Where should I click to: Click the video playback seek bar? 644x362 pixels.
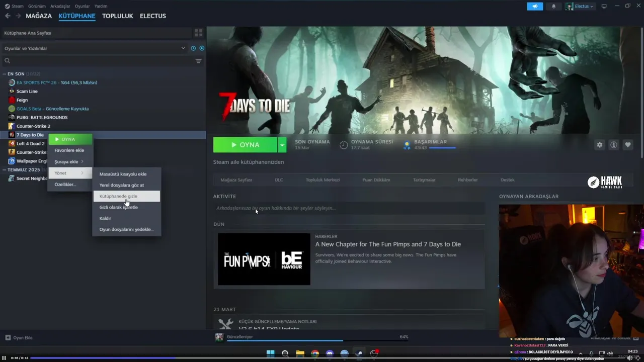[x=321, y=358]
